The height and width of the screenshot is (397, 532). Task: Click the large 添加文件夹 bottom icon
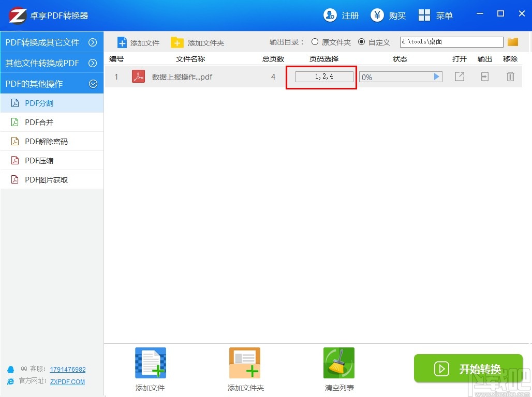(x=245, y=363)
